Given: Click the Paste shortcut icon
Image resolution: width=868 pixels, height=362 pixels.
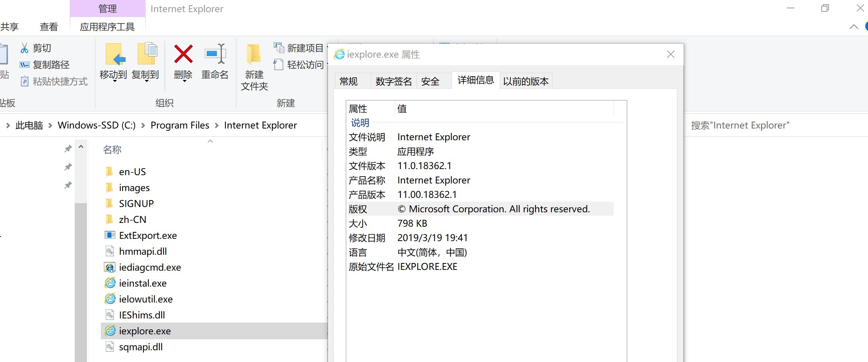Looking at the screenshot, I should point(24,81).
